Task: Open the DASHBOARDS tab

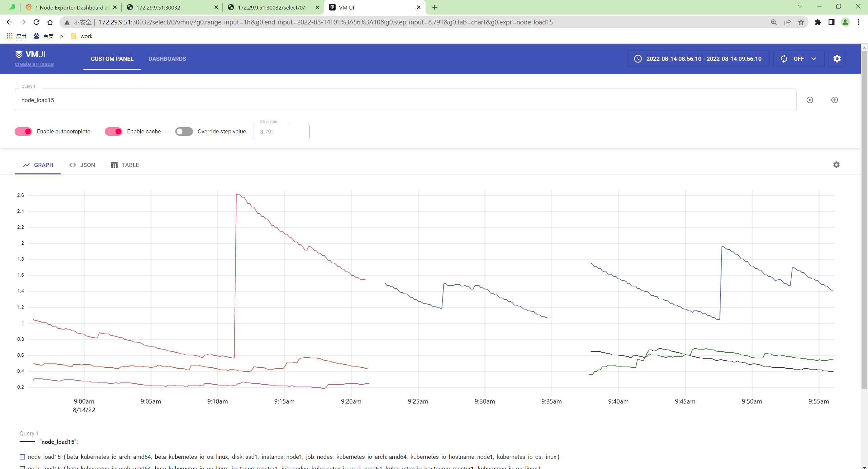Action: click(167, 59)
